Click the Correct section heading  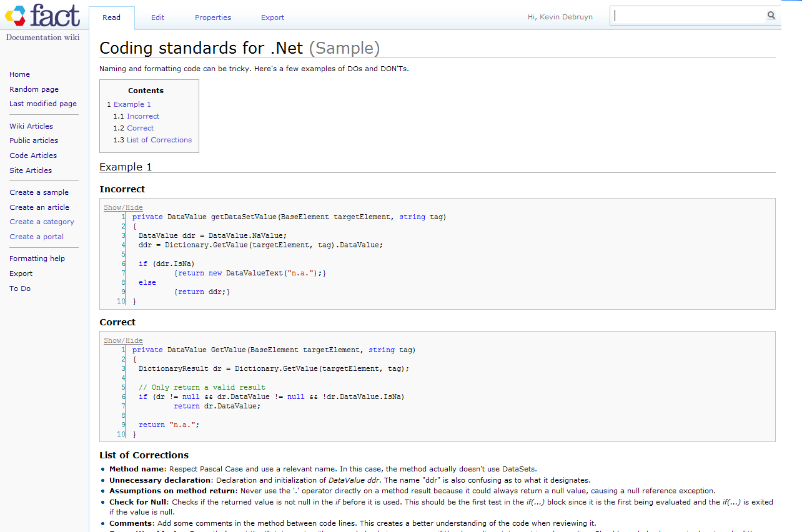pyautogui.click(x=117, y=322)
